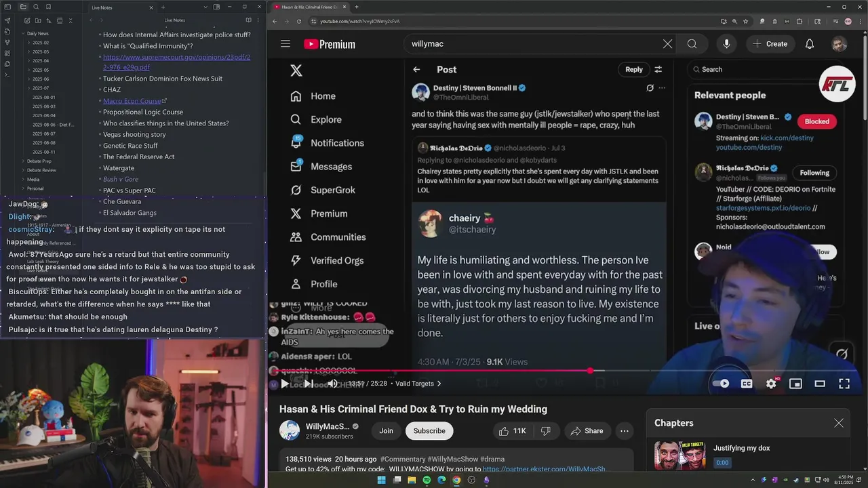Image resolution: width=868 pixels, height=488 pixels.
Task: Close the Chapters panel
Action: click(839, 423)
